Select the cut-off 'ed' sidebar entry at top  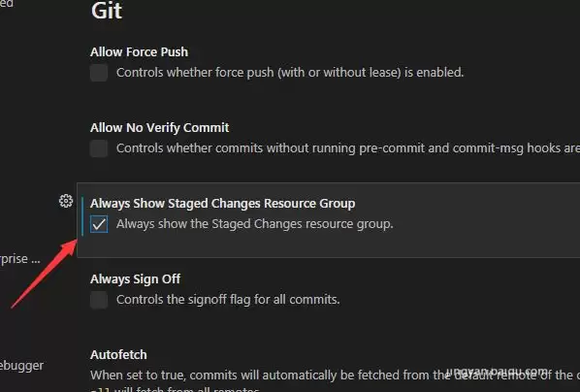(x=7, y=3)
